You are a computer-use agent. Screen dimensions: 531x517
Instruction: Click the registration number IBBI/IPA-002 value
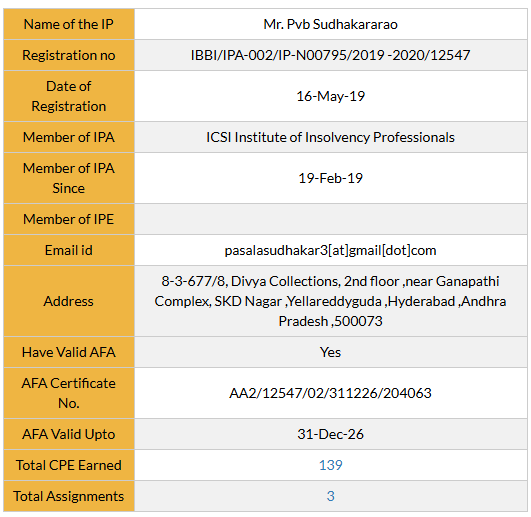(x=330, y=55)
